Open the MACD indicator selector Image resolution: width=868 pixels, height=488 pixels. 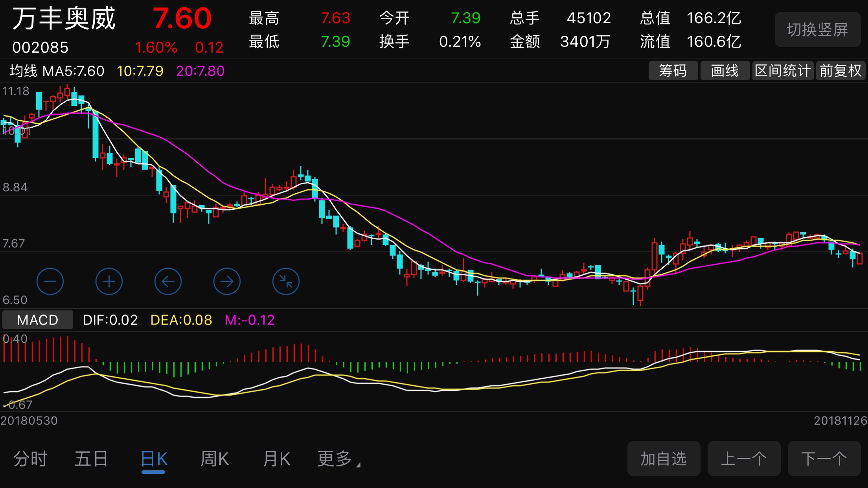[x=38, y=320]
